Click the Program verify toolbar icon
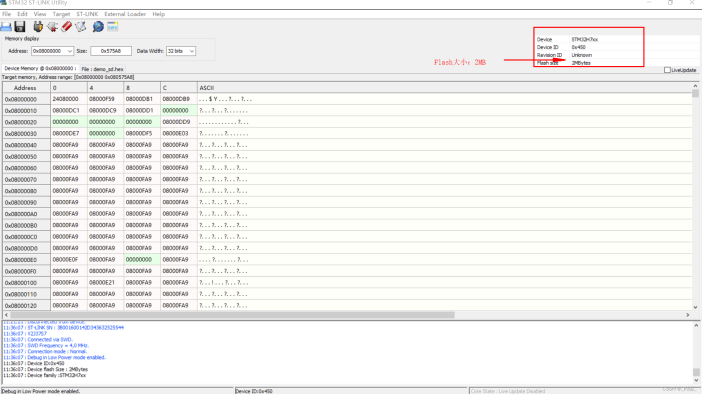Viewport: 702px width, 394px height. 81,27
